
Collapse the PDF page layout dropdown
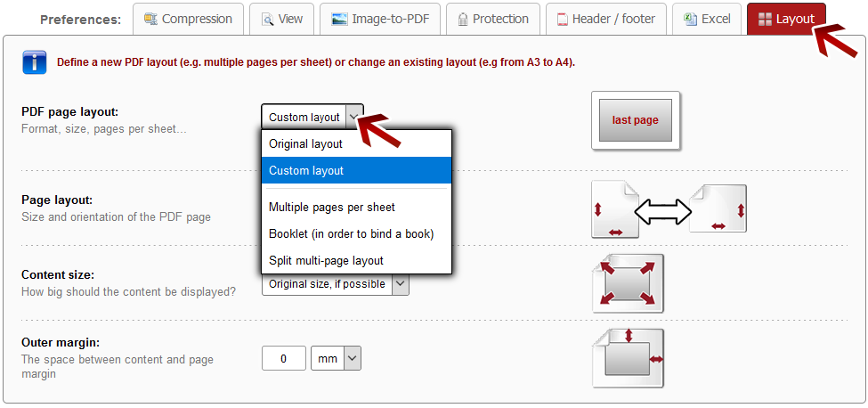(x=354, y=117)
